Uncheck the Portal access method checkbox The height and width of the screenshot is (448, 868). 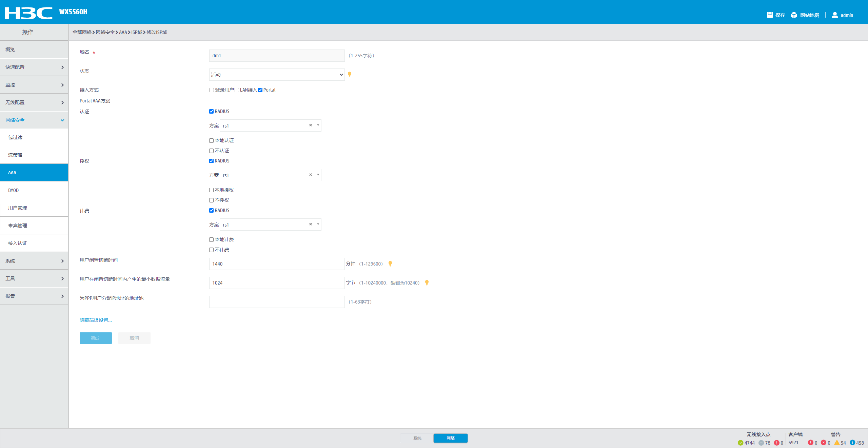pyautogui.click(x=260, y=90)
